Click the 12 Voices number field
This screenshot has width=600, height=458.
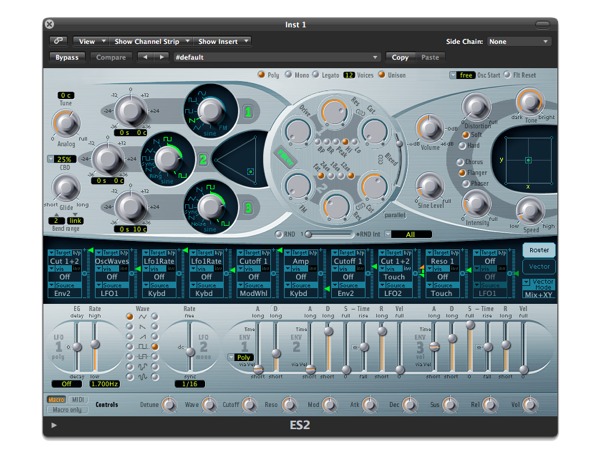click(x=349, y=75)
